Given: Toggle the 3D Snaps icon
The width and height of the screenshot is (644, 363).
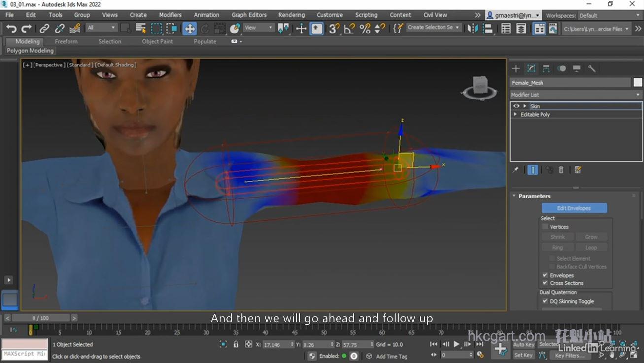Looking at the screenshot, I should [x=334, y=29].
